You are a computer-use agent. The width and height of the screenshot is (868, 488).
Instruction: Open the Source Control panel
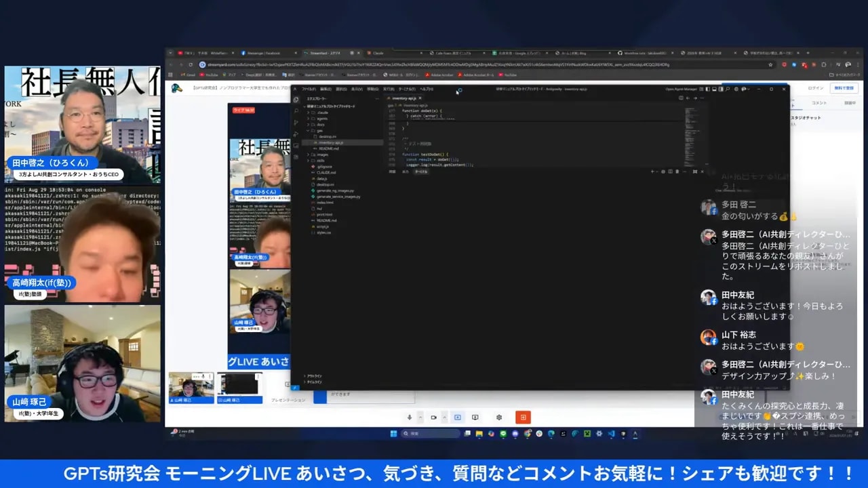296,123
